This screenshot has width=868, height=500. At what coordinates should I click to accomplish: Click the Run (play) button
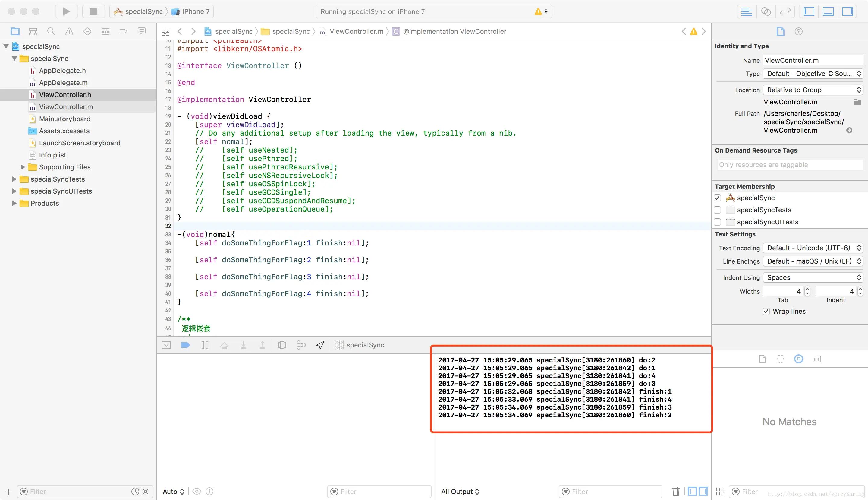tap(66, 11)
